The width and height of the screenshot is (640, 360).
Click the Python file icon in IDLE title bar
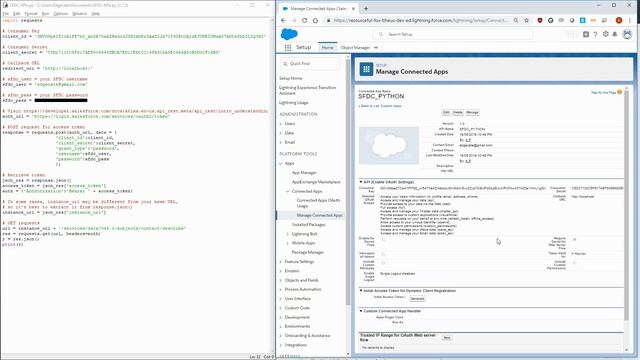pos(5,5)
